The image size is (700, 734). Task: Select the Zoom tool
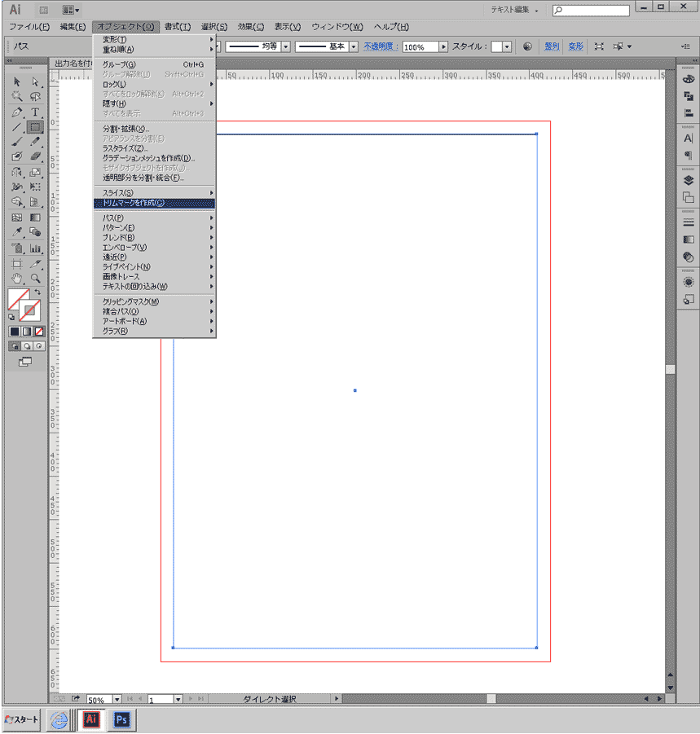(35, 279)
